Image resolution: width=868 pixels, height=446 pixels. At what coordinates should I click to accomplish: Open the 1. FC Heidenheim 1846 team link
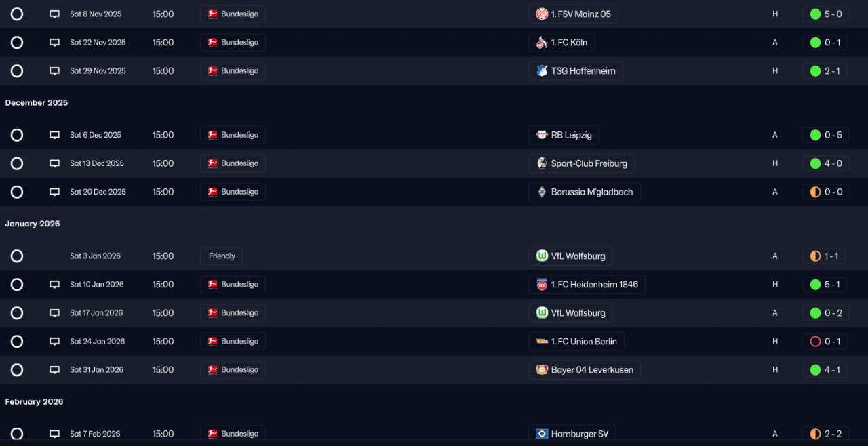(587, 285)
